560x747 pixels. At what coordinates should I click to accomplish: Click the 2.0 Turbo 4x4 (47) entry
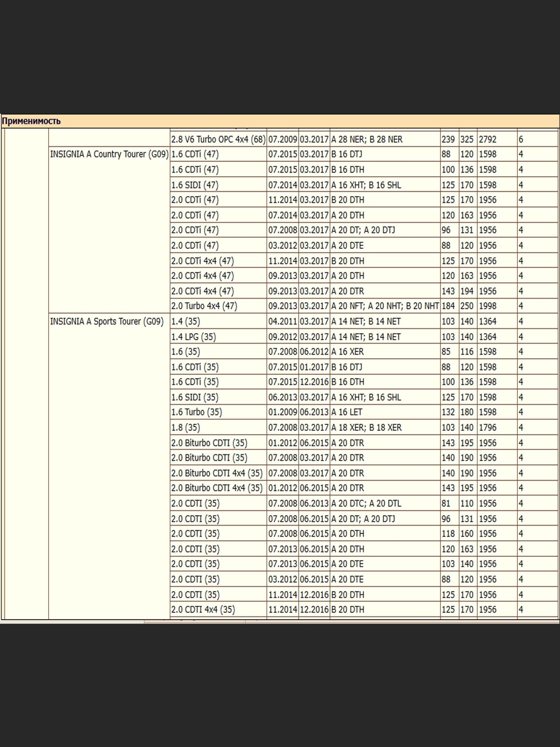[204, 306]
